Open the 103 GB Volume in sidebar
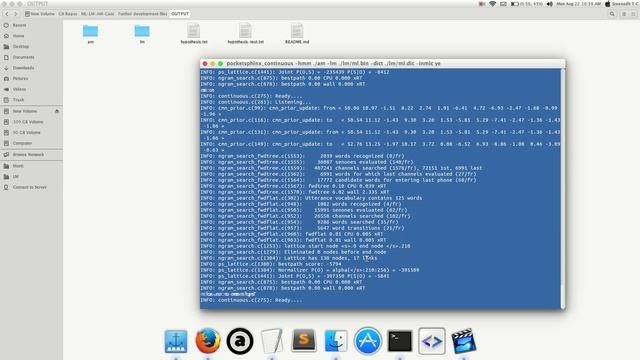Image resolution: width=640 pixels, height=360 pixels. click(x=31, y=122)
